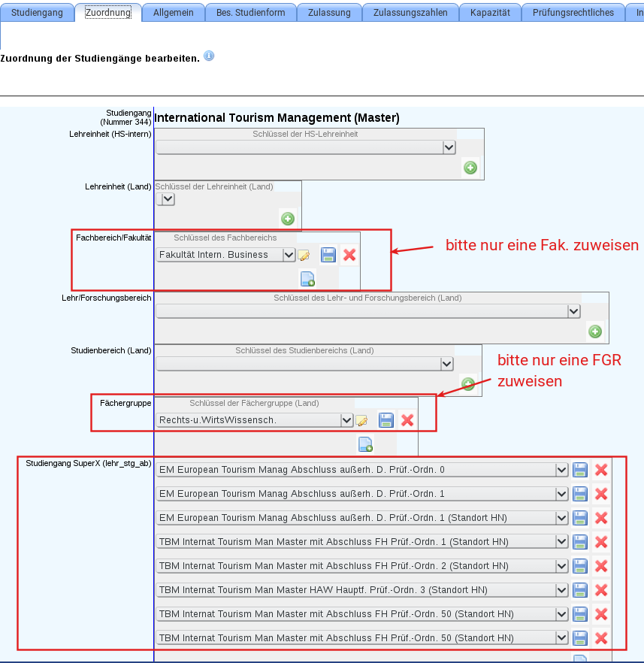Delete the EM European Tourism Prüf.-Ordn. 0 row
The image size is (644, 663).
tap(601, 470)
